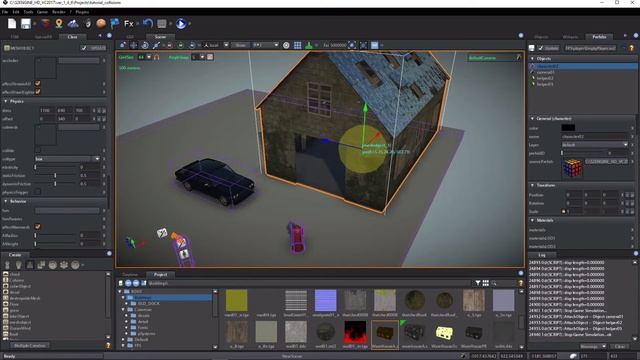
Task: Save the scene with the floppy disk icon
Action: click(x=26, y=24)
